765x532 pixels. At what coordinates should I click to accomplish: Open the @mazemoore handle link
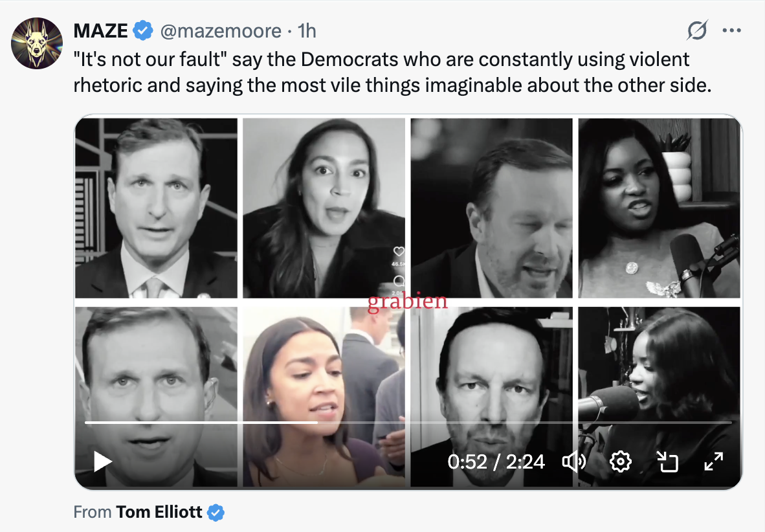(221, 30)
